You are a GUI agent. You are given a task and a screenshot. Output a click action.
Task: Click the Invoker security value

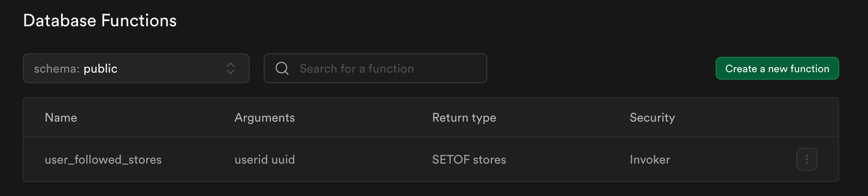click(x=650, y=160)
